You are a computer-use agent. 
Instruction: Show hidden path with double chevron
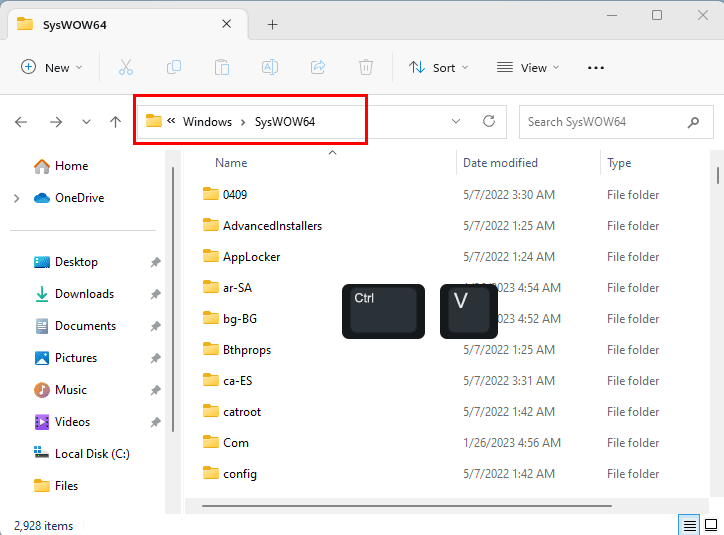pyautogui.click(x=171, y=121)
